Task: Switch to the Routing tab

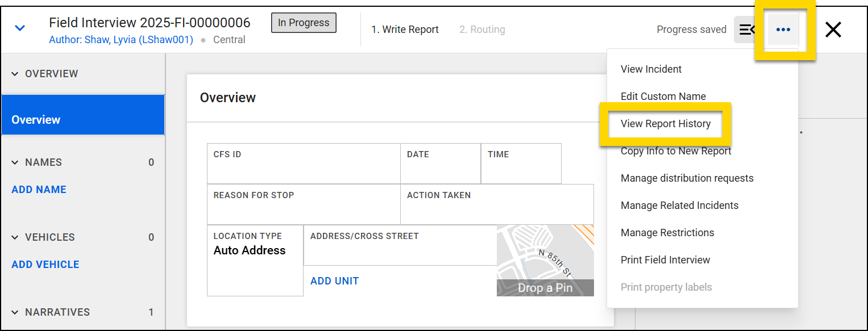Action: pyautogui.click(x=481, y=29)
